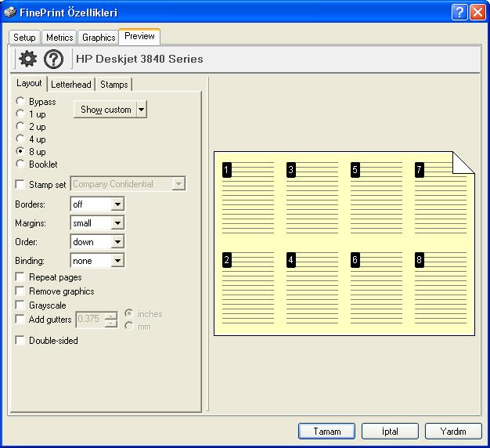Click page 4 thumbnail in preview
Screen dimensions: 490x448
(312, 287)
